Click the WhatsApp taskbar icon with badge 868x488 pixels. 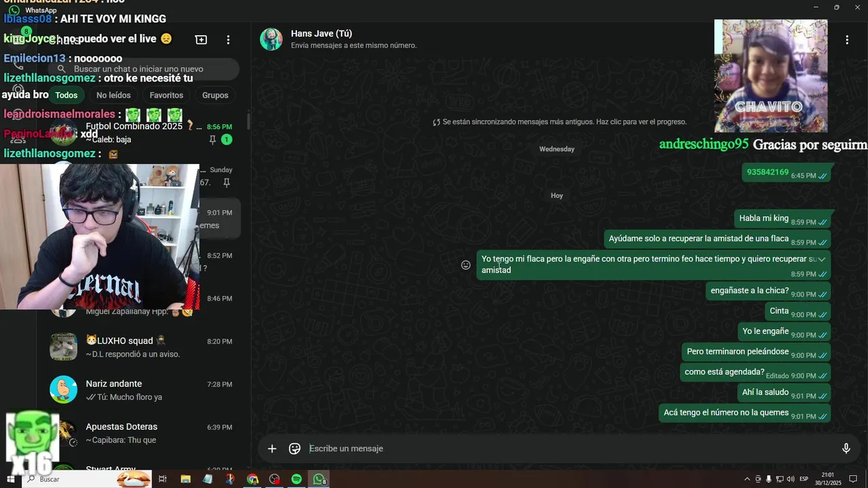(x=319, y=479)
